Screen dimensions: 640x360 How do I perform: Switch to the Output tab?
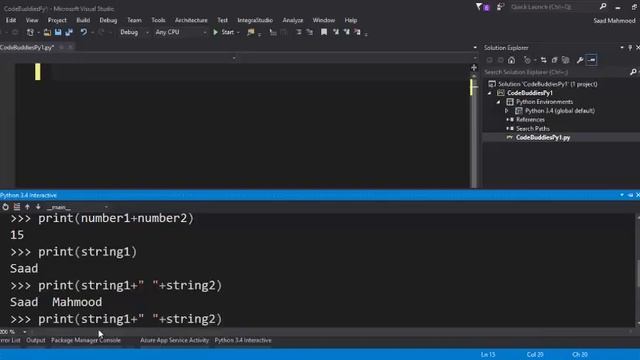click(36, 340)
